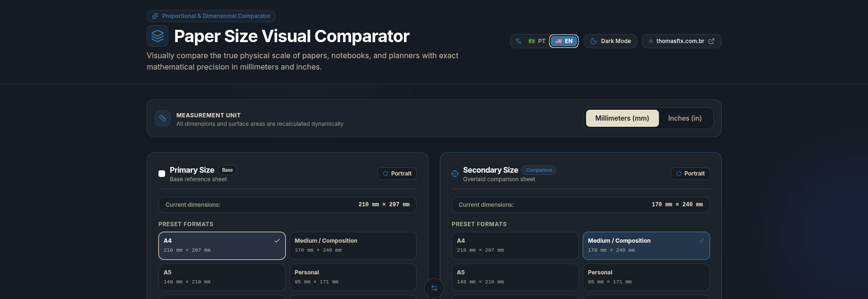Click rotate icon in Primary Portrait button
The image size is (868, 299).
pos(386,174)
